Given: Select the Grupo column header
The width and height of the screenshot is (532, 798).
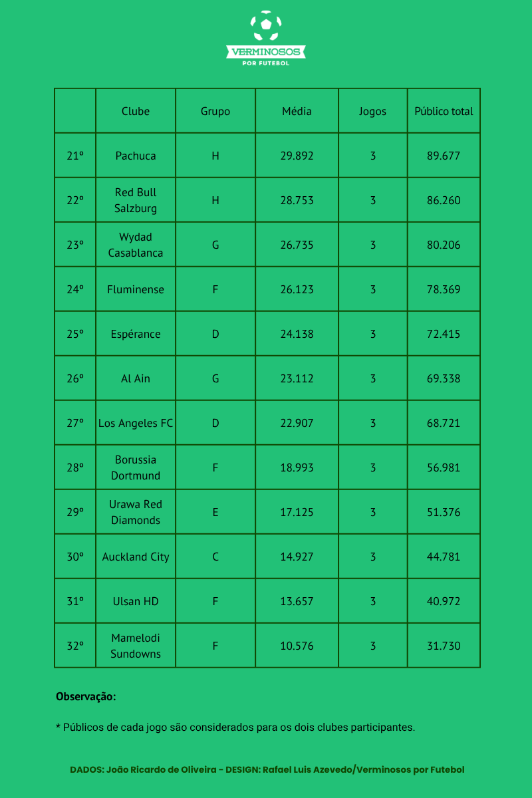Looking at the screenshot, I should click(x=215, y=111).
